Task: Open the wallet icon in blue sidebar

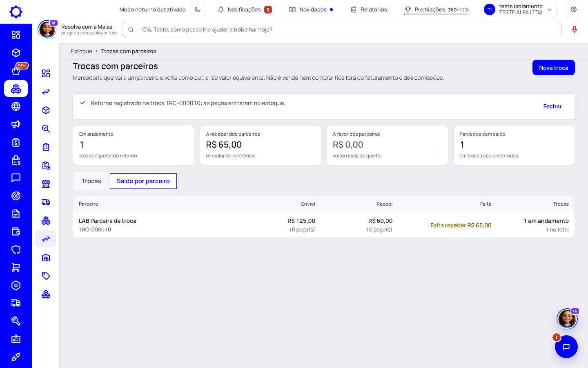Action: coord(16,232)
